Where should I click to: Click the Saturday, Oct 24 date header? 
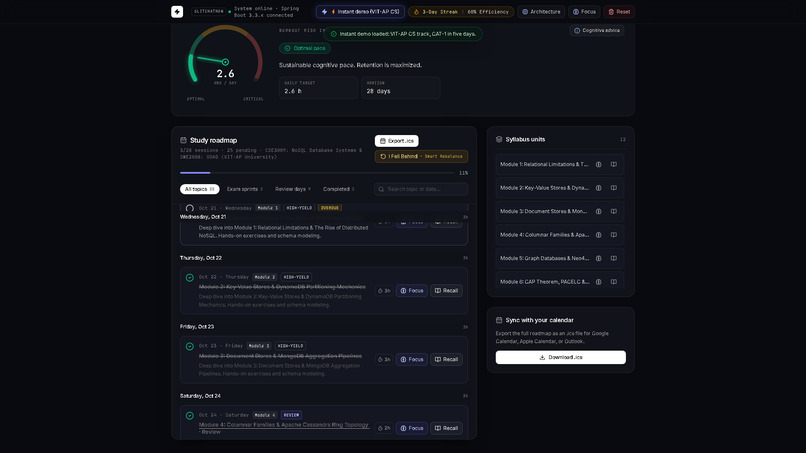pyautogui.click(x=200, y=396)
